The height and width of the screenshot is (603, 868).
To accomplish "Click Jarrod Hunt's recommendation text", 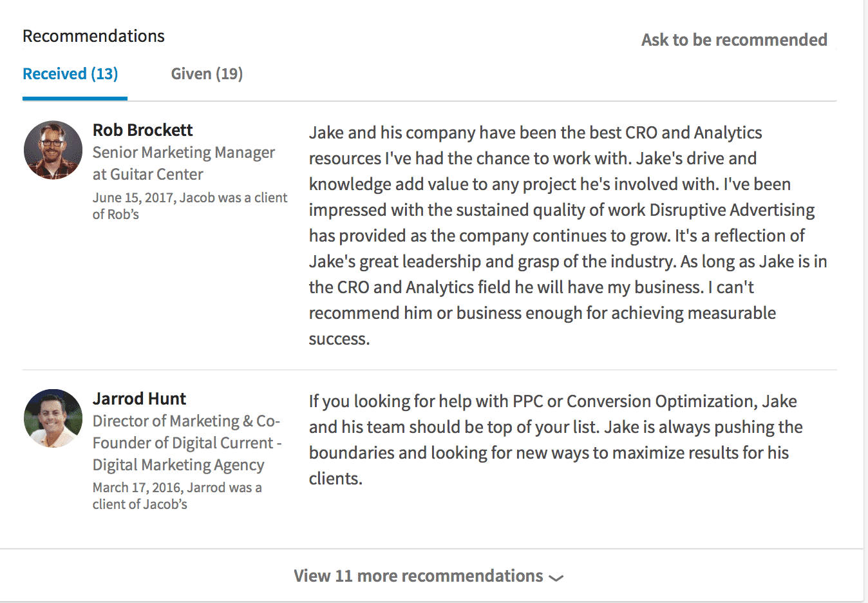I will (x=555, y=439).
